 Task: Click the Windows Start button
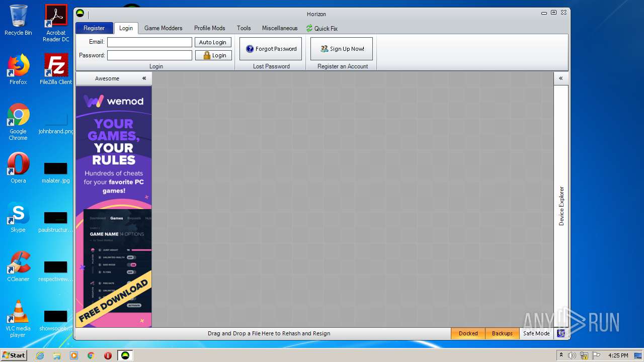coord(14,355)
